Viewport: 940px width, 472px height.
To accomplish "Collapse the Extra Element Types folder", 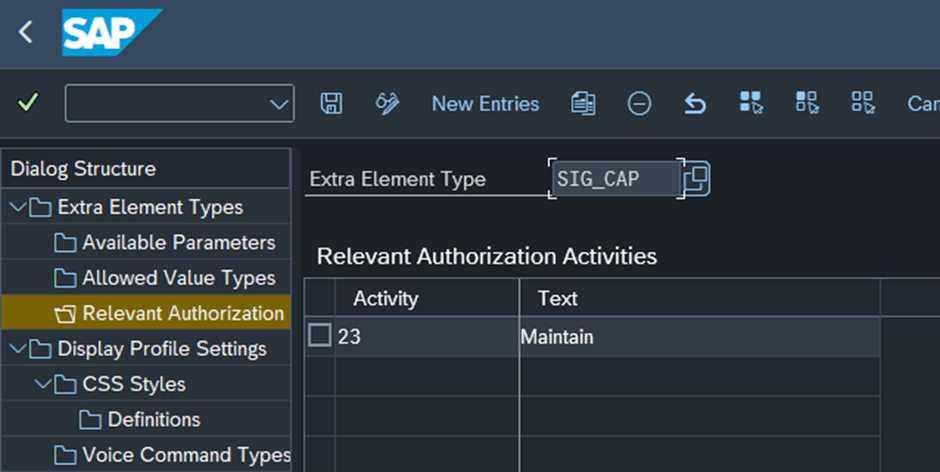I will point(18,208).
